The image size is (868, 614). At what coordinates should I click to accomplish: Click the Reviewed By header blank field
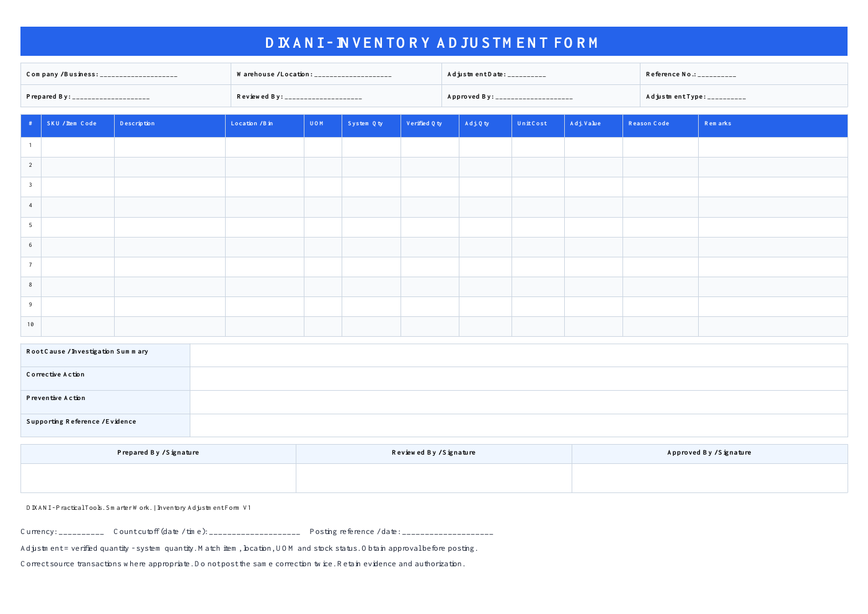323,98
